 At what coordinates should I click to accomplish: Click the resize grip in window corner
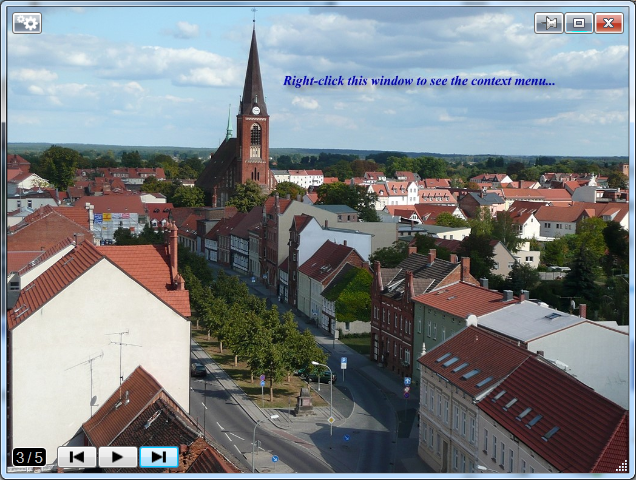coord(622,466)
